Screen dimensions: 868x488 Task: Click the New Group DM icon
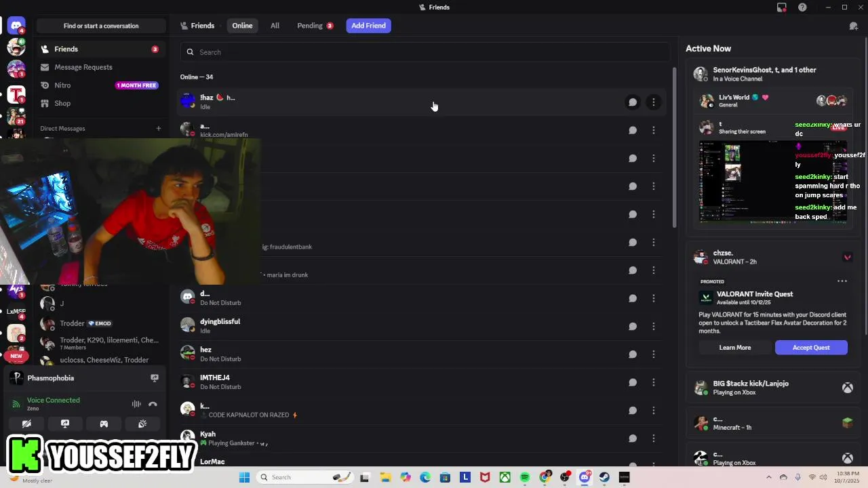[x=854, y=26]
